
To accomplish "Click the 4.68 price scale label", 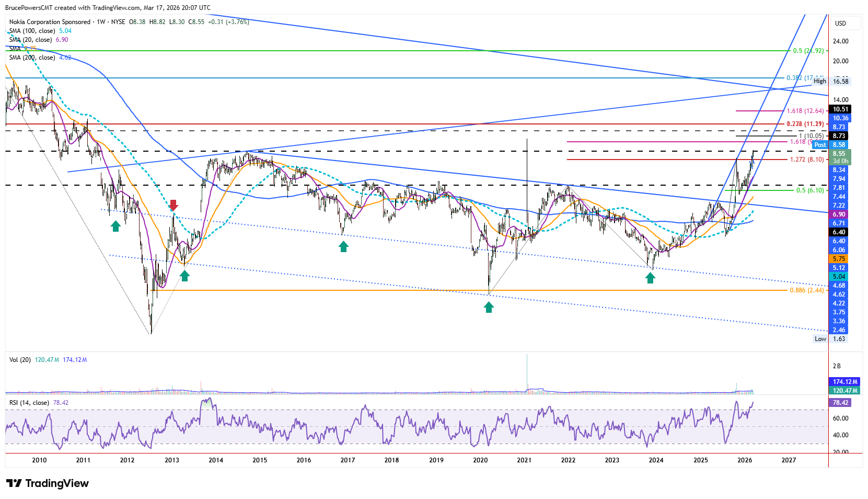I will 839,286.
